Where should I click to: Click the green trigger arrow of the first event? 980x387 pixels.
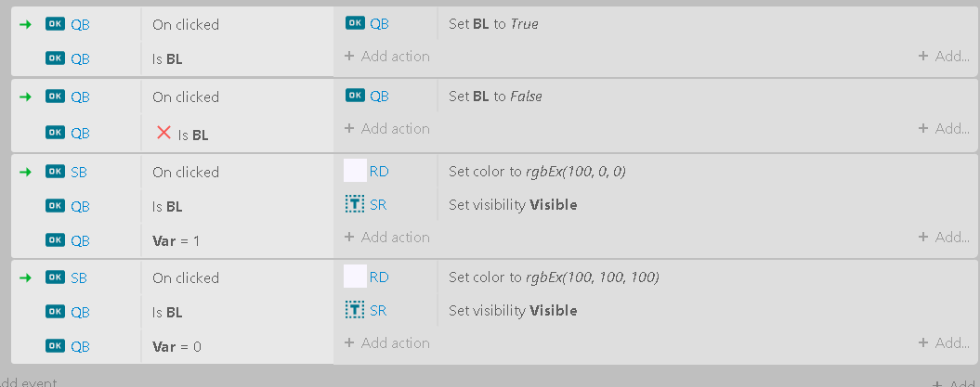(25, 24)
